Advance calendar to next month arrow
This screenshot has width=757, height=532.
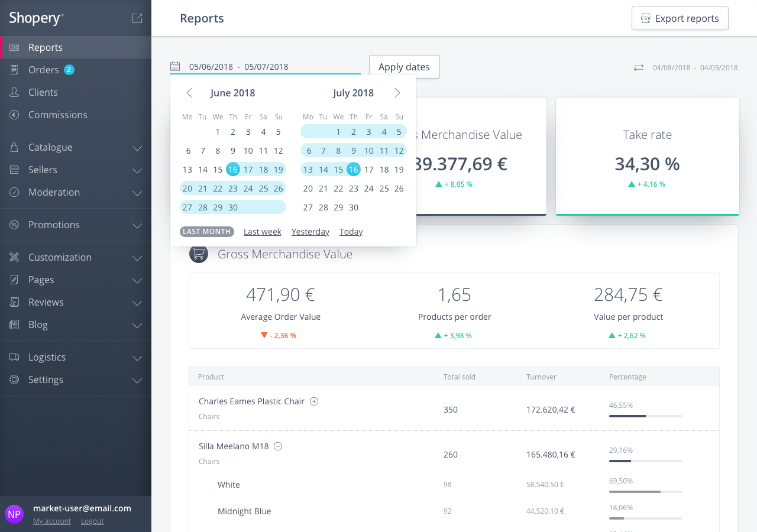[x=397, y=93]
